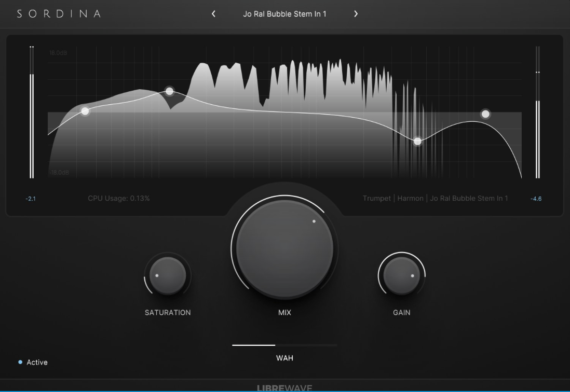Viewport: 570px width, 392px height.
Task: Select the rightmost EQ curve node
Action: point(485,114)
